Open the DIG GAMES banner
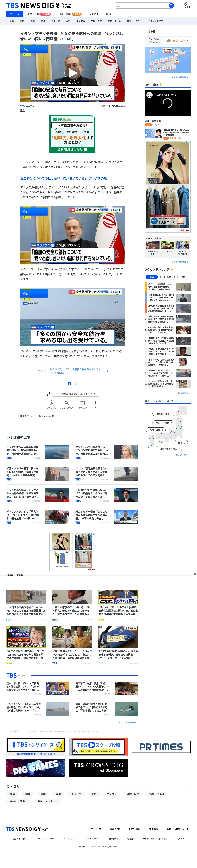This screenshot has height=868, width=197. click(x=36, y=767)
